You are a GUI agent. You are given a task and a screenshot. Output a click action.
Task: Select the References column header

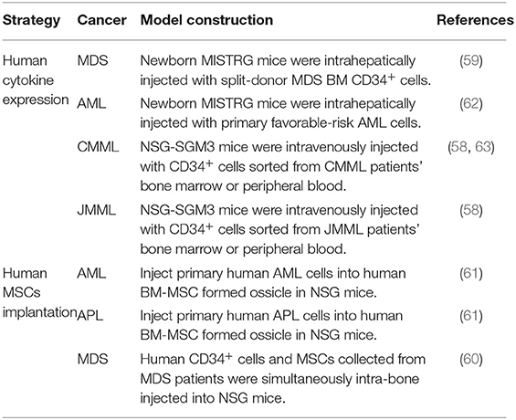475,20
